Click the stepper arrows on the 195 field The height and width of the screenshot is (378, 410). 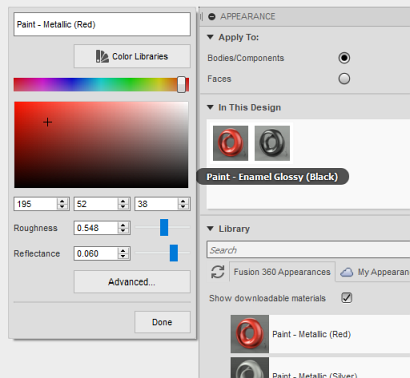62,204
